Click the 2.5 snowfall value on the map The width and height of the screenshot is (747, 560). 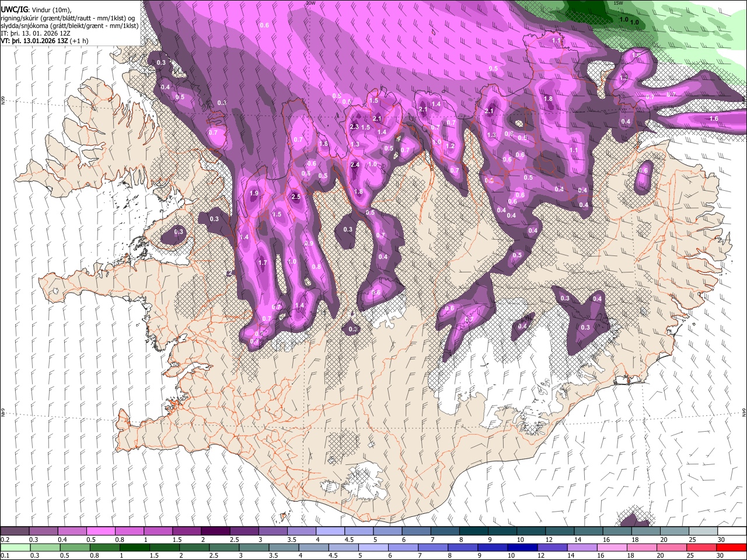[296, 197]
